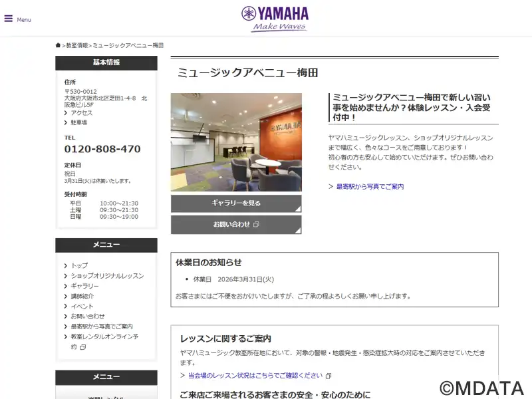Select イベント in sidebar menu
The height and width of the screenshot is (399, 532).
[x=82, y=307]
